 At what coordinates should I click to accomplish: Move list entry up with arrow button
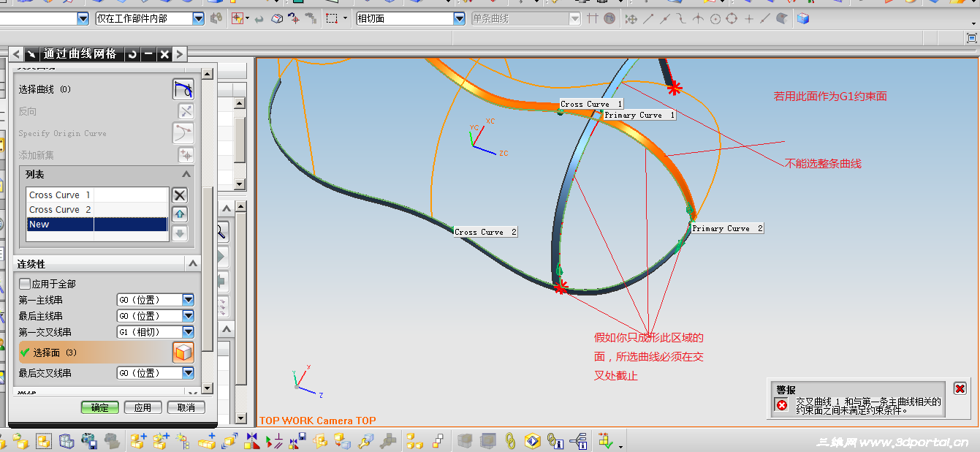pyautogui.click(x=180, y=214)
